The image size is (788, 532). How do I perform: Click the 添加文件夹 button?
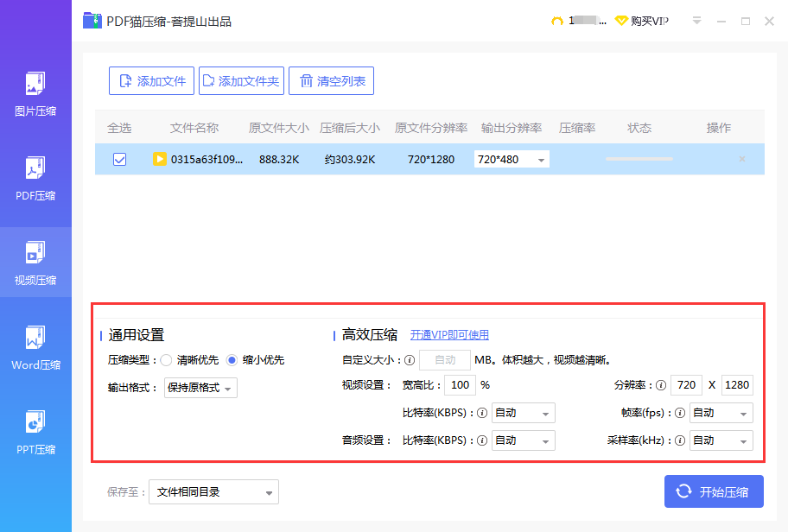(x=241, y=81)
